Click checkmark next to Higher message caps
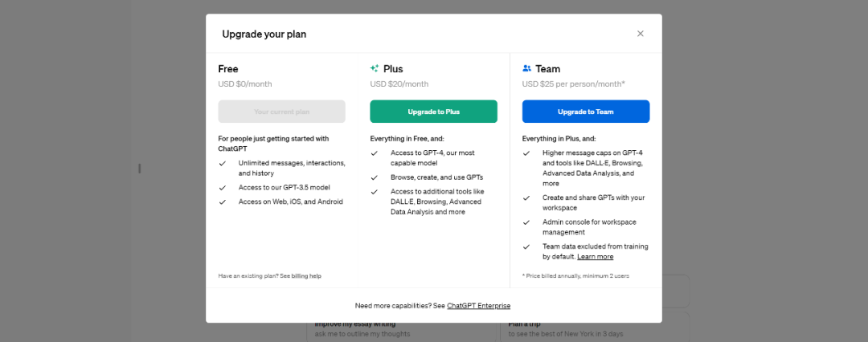This screenshot has width=868, height=342. pyautogui.click(x=526, y=153)
